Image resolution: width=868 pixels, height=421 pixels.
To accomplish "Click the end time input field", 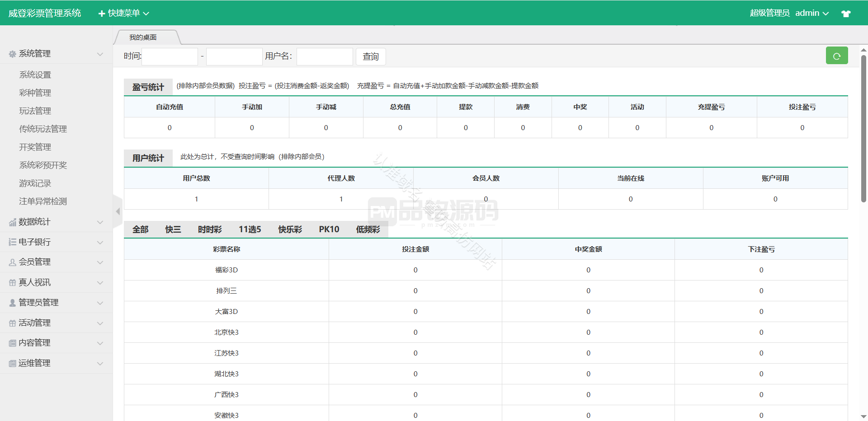I will tap(234, 56).
